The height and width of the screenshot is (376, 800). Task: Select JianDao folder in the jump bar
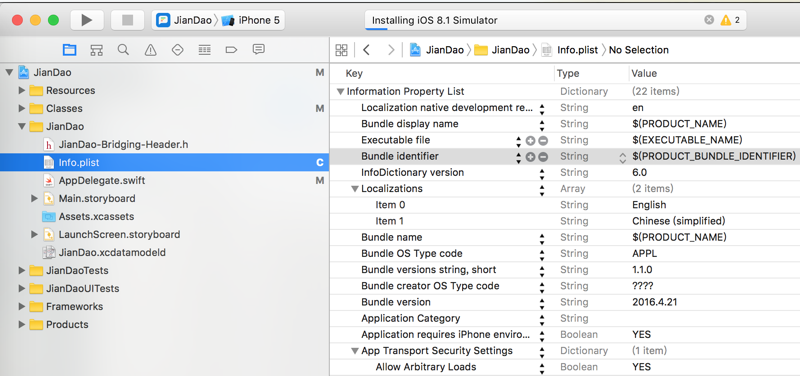click(x=503, y=50)
